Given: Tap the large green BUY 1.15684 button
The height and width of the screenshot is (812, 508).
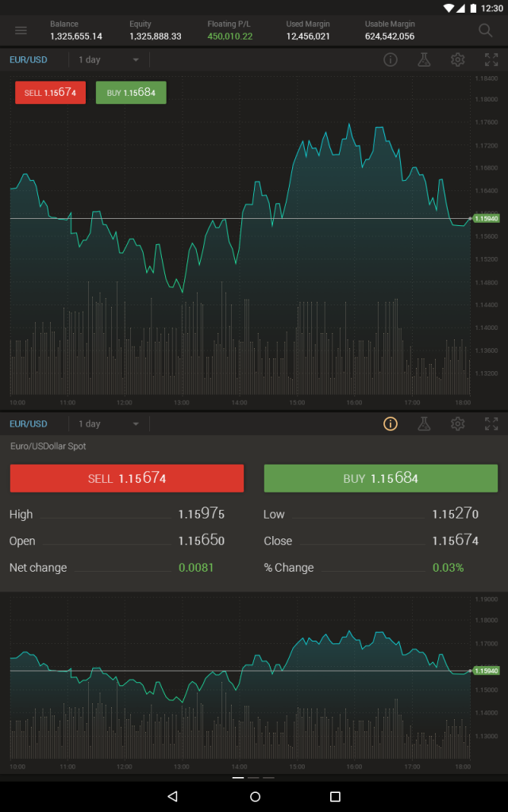Looking at the screenshot, I should [380, 478].
